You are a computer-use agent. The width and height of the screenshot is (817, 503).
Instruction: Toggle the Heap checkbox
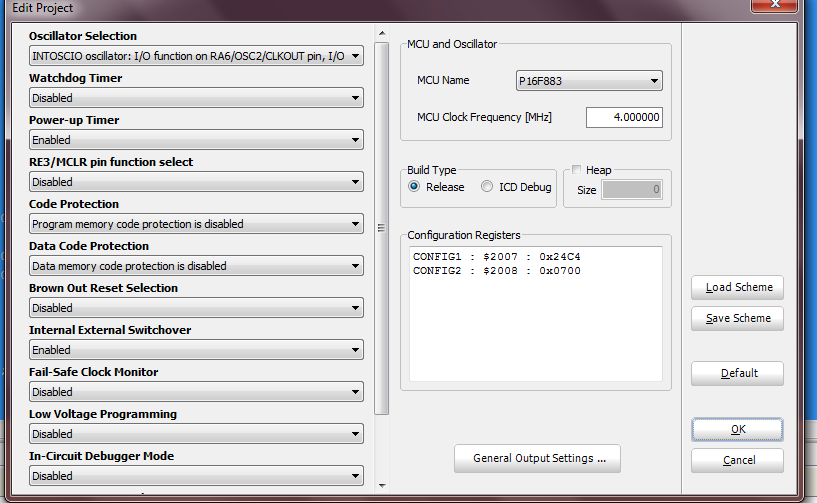pyautogui.click(x=576, y=169)
